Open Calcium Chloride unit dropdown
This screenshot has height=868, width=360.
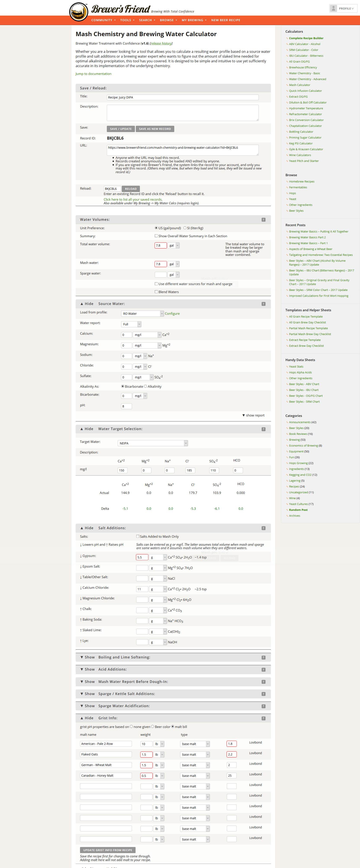[158, 589]
